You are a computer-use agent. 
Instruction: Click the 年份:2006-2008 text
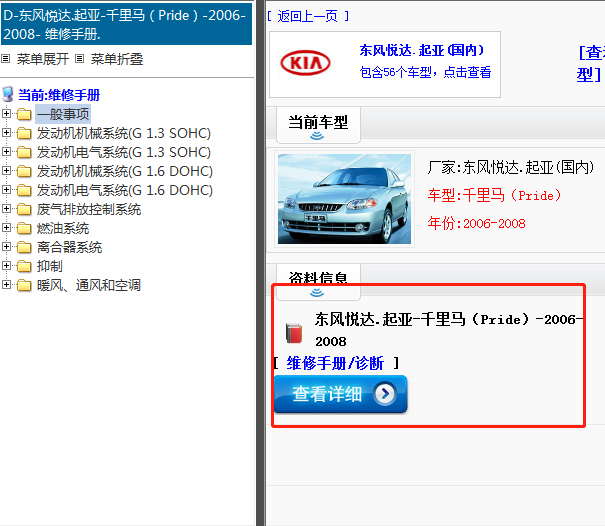[x=477, y=223]
